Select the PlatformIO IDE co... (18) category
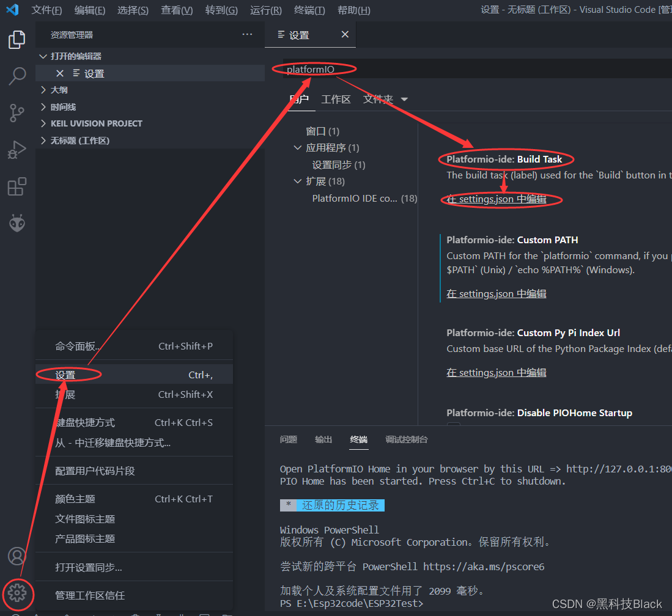 click(x=364, y=199)
